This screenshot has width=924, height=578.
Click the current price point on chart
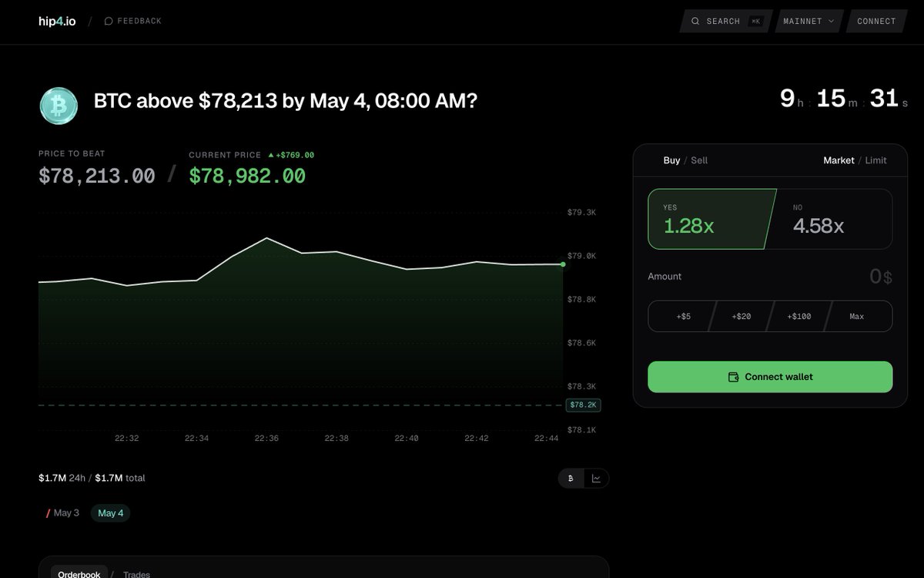point(563,264)
